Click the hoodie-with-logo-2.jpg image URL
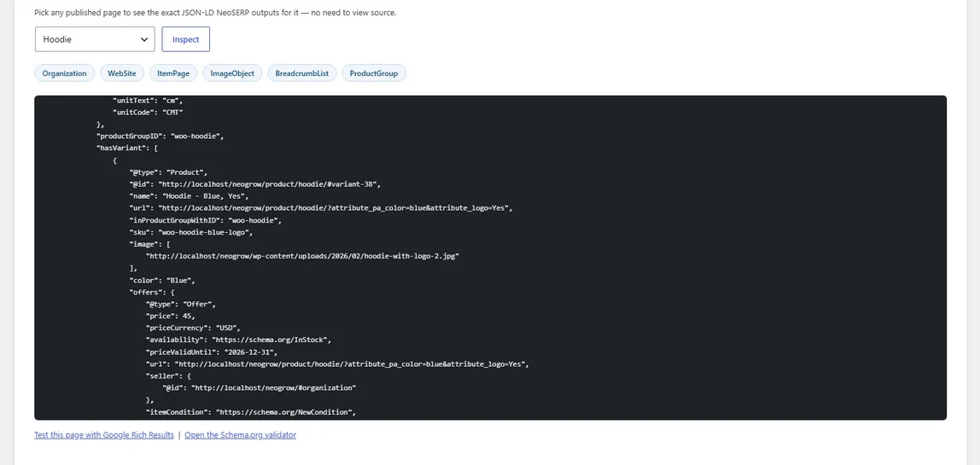This screenshot has height=465, width=980. (302, 256)
